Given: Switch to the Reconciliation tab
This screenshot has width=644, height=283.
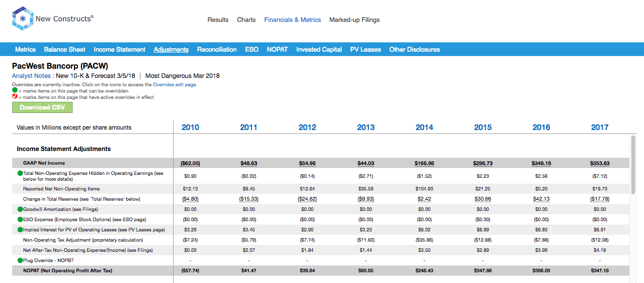Looking at the screenshot, I should 217,49.
